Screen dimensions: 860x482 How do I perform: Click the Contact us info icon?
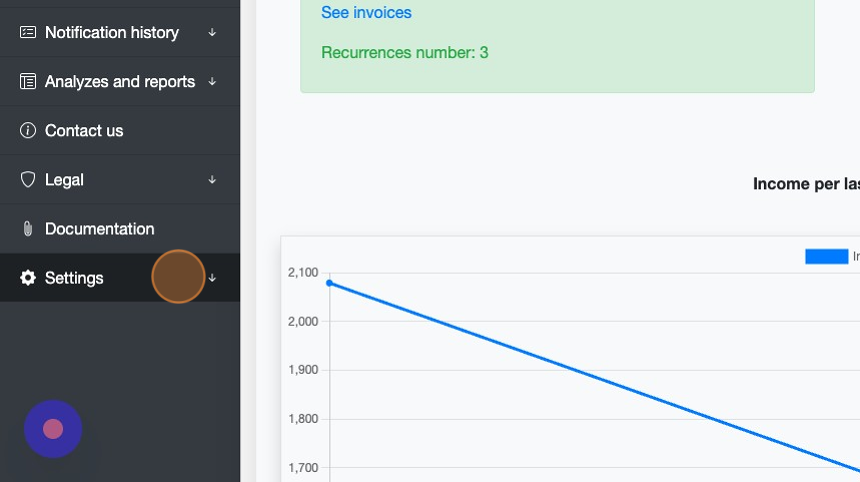coord(28,131)
